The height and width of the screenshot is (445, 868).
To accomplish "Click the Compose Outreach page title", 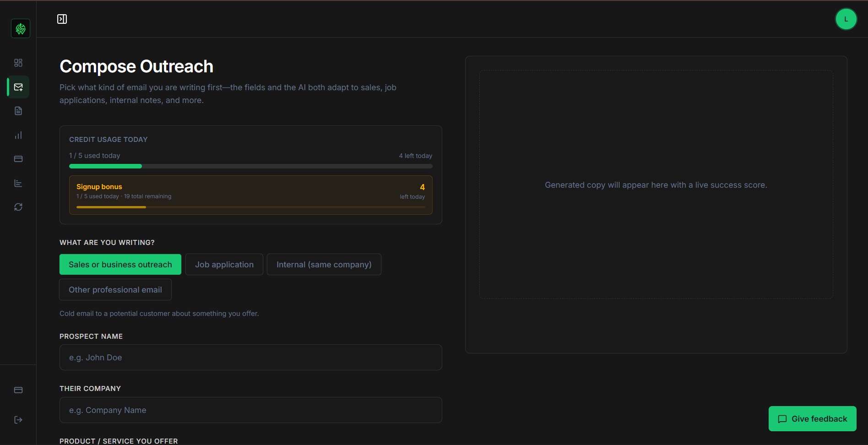I will click(x=136, y=66).
